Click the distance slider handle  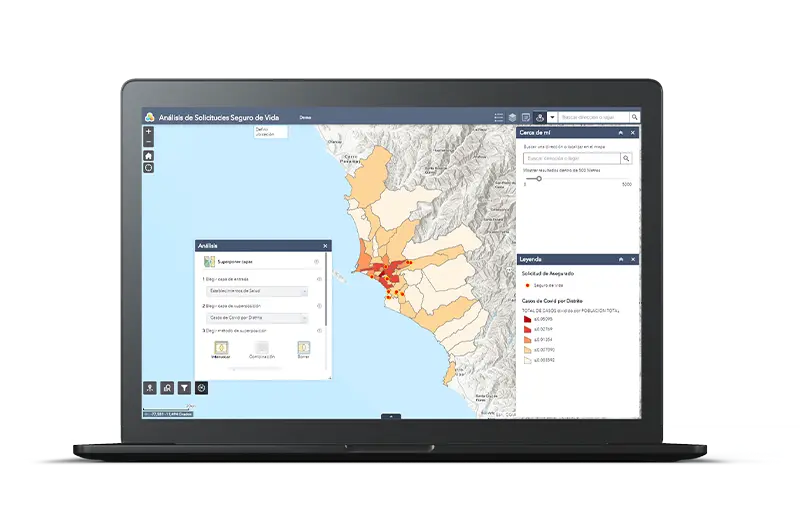point(539,179)
